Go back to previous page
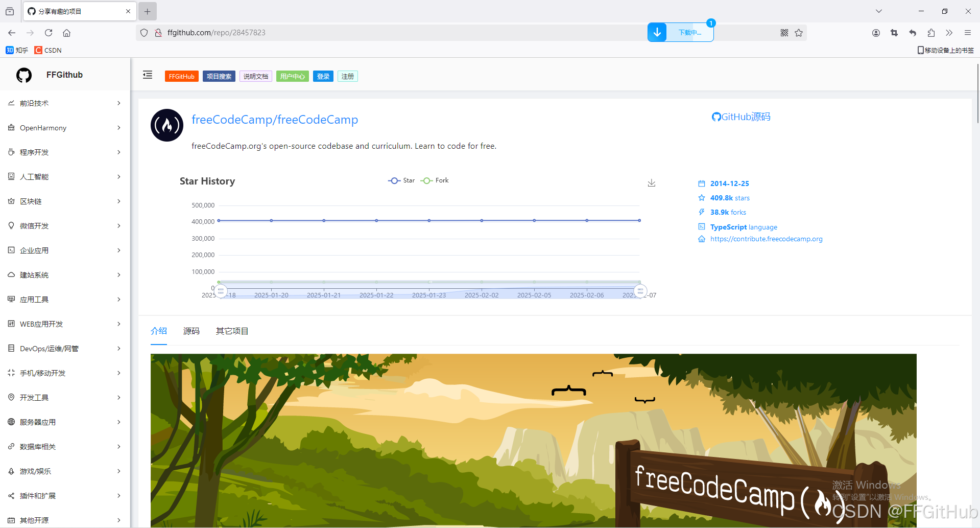980x528 pixels. pyautogui.click(x=12, y=33)
